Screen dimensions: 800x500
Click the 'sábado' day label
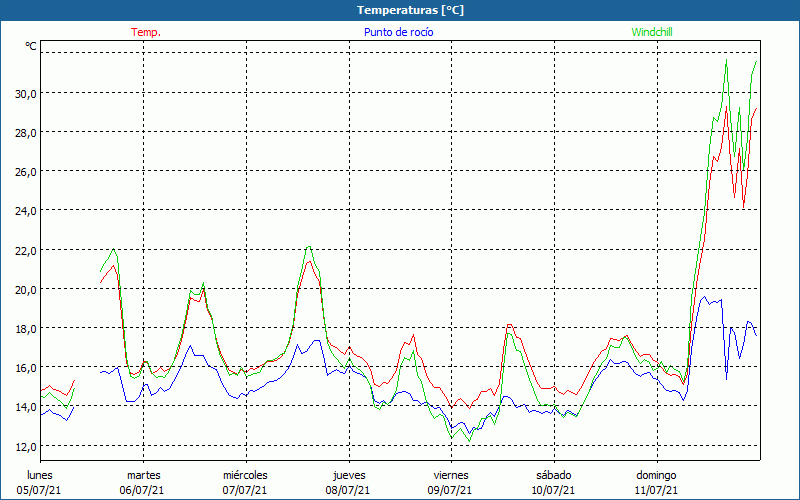(554, 475)
